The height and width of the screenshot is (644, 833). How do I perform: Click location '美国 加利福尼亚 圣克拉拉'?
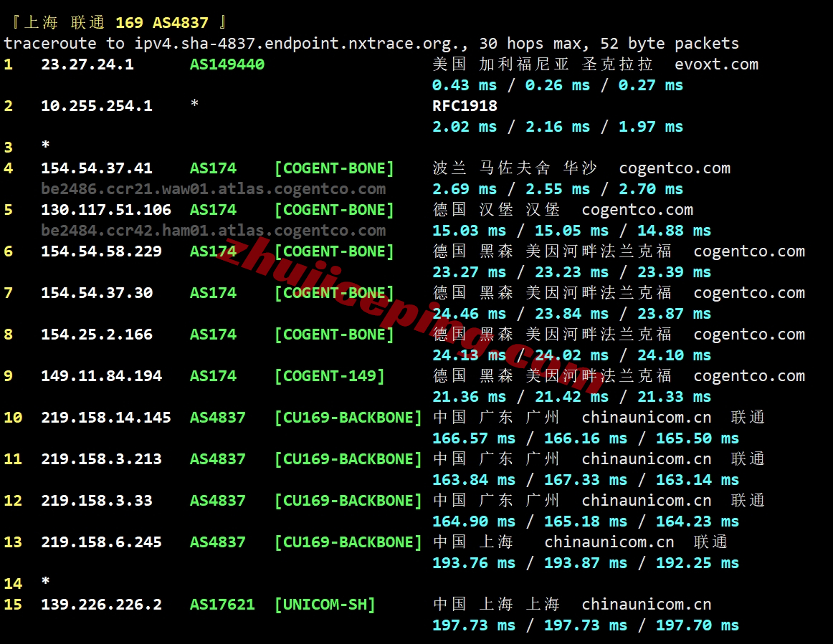(x=543, y=64)
